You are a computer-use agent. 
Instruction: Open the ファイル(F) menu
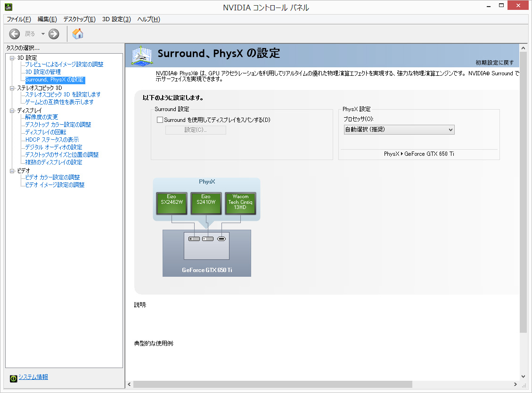coord(19,19)
